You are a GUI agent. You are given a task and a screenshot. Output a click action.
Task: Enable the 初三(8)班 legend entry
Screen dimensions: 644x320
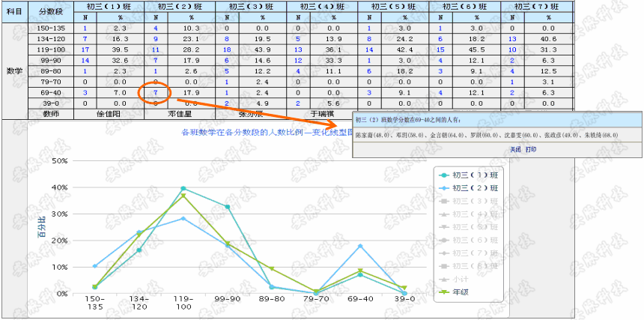click(x=470, y=266)
